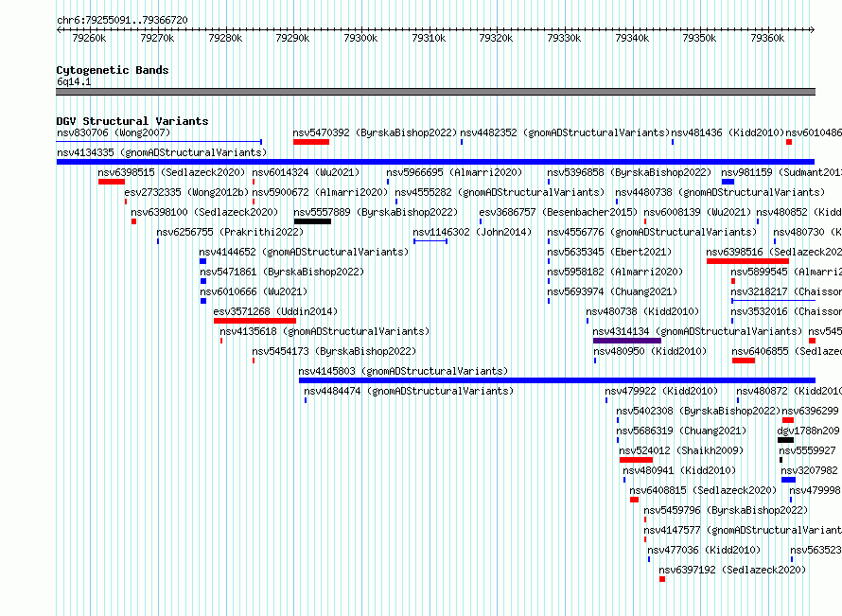Click the 6q14.1 cytogenetic band bar
This screenshot has width=842, height=616.
pyautogui.click(x=435, y=92)
